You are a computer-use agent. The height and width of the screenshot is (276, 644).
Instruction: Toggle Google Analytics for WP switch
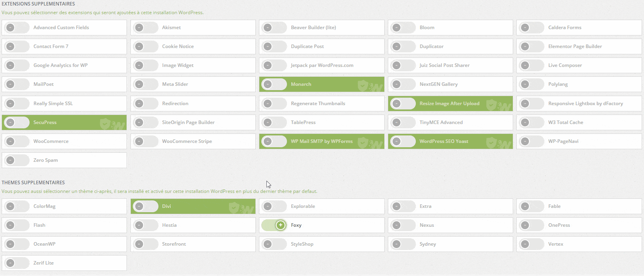(17, 65)
